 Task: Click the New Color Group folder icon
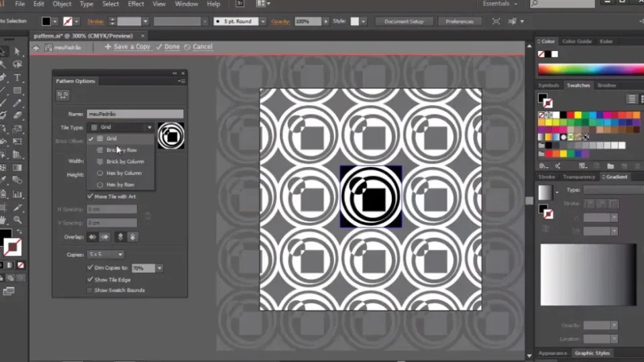[610, 166]
